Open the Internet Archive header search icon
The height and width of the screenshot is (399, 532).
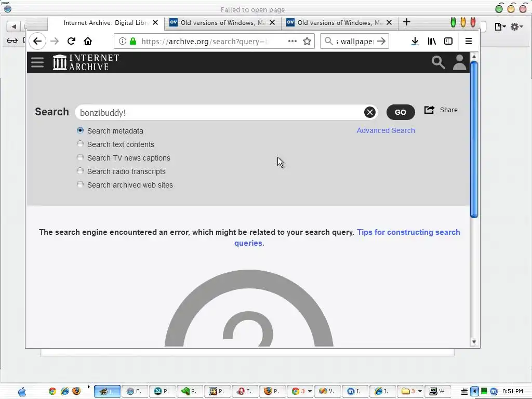438,62
